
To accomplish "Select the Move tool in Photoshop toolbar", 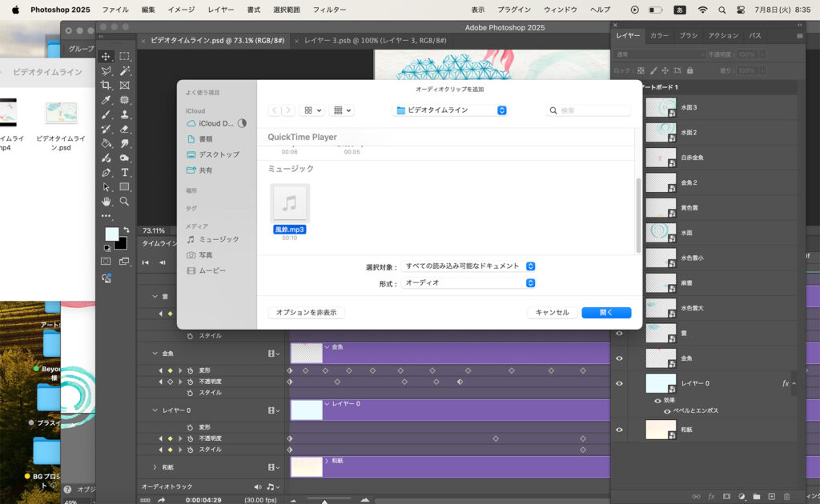I will (x=107, y=57).
